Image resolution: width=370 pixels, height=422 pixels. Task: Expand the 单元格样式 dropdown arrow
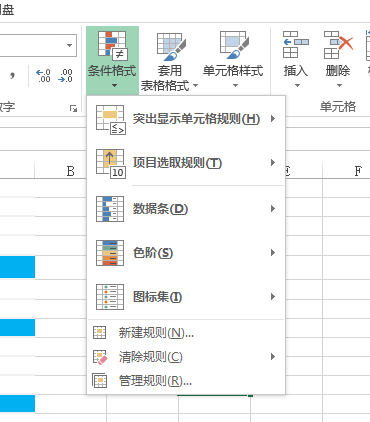pos(235,86)
